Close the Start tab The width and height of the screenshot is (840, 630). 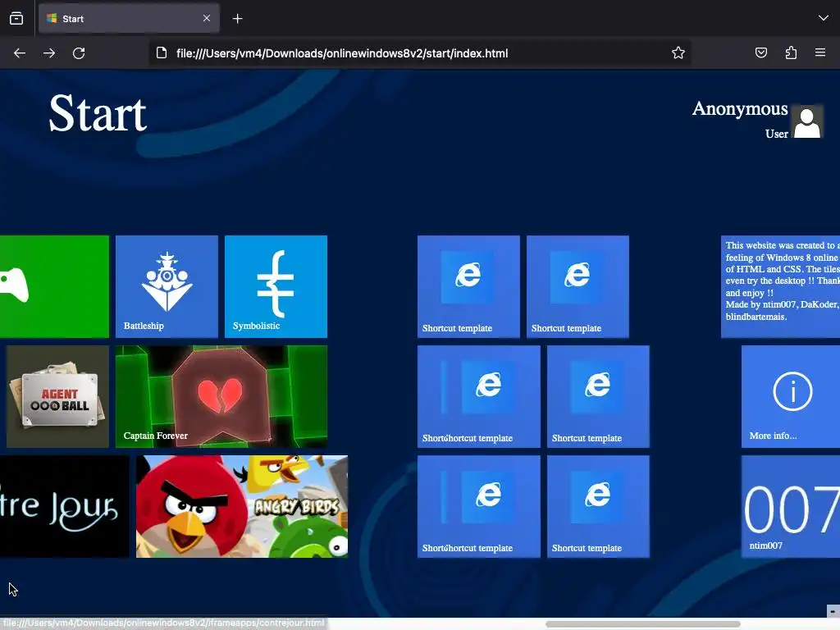[x=207, y=19]
